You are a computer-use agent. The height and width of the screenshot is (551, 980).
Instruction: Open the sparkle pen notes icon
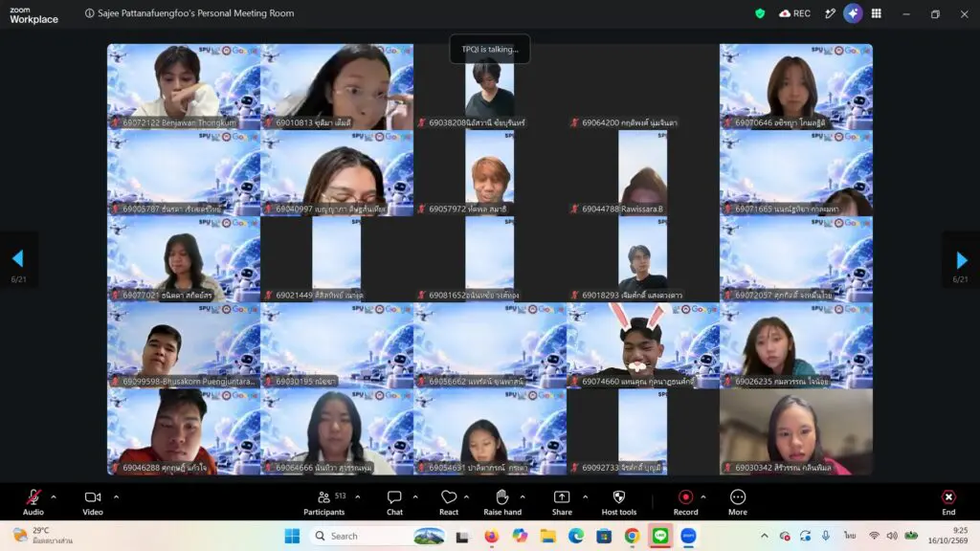click(x=830, y=13)
